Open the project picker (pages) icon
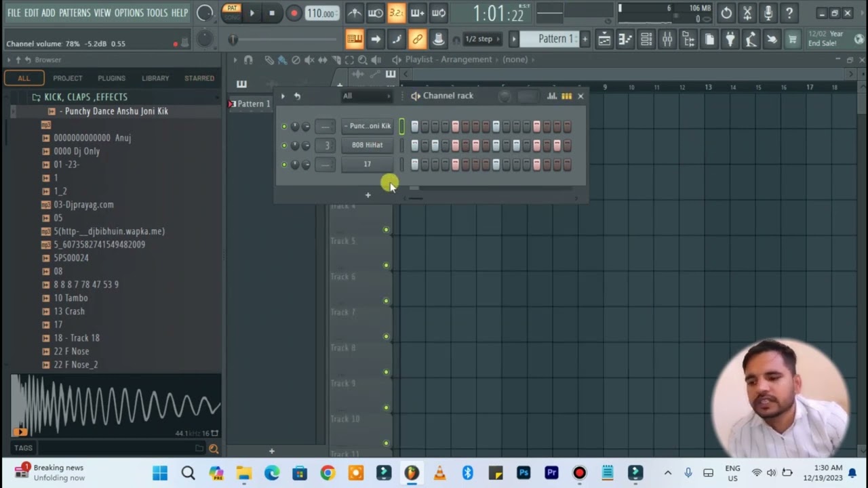 (x=709, y=39)
